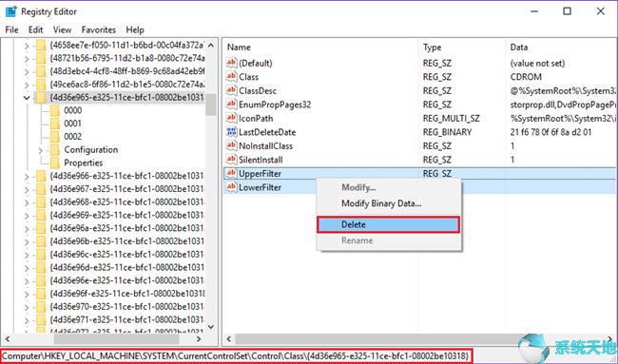Screen dimensions: 618x364
Task: Choose Modify Binary Data from context menu
Action: (381, 203)
